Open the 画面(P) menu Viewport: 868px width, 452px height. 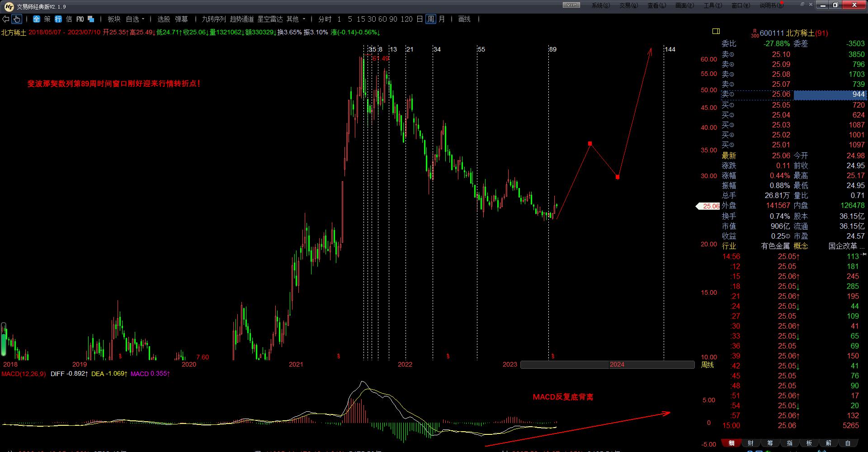click(x=684, y=5)
